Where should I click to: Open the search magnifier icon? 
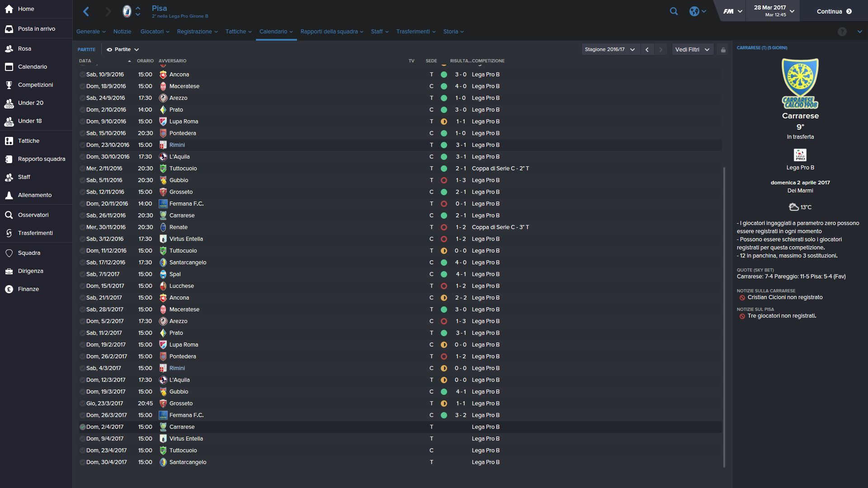pyautogui.click(x=674, y=11)
